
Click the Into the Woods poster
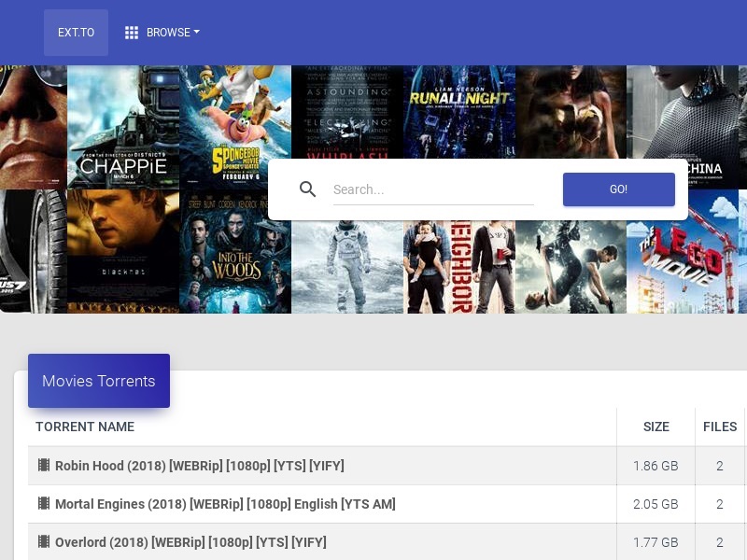pos(235,251)
